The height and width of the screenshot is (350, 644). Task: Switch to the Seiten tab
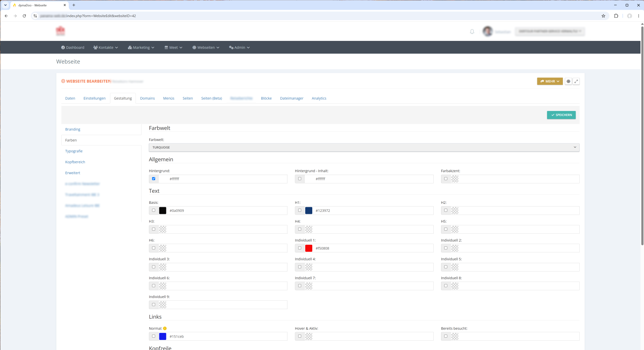point(188,98)
